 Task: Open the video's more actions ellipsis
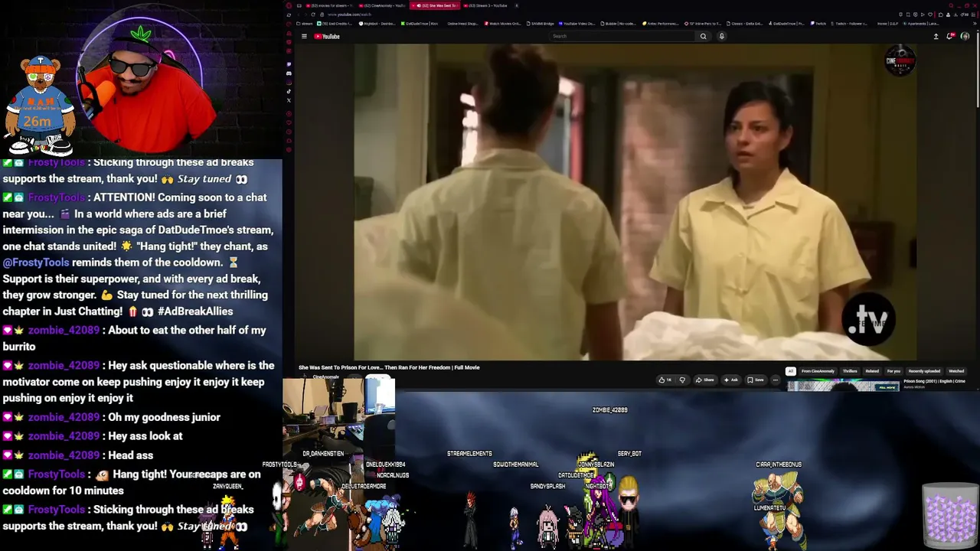pyautogui.click(x=775, y=380)
